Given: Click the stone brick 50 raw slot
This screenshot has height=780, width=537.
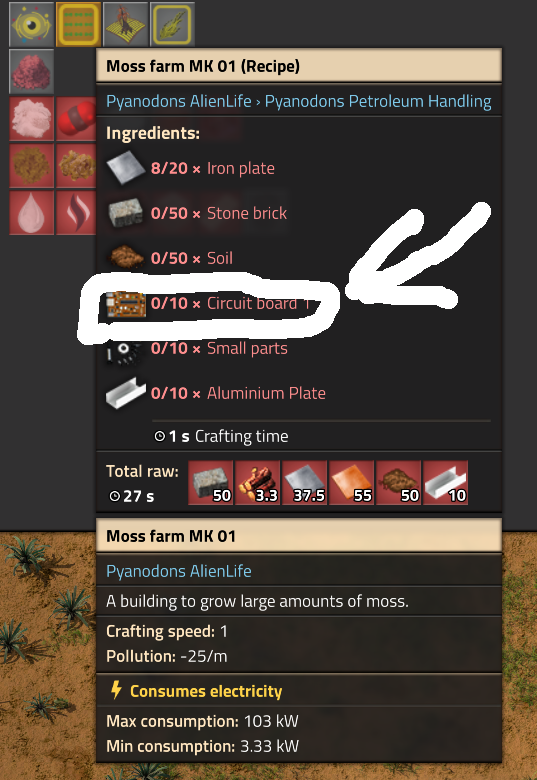Looking at the screenshot, I should (x=210, y=483).
